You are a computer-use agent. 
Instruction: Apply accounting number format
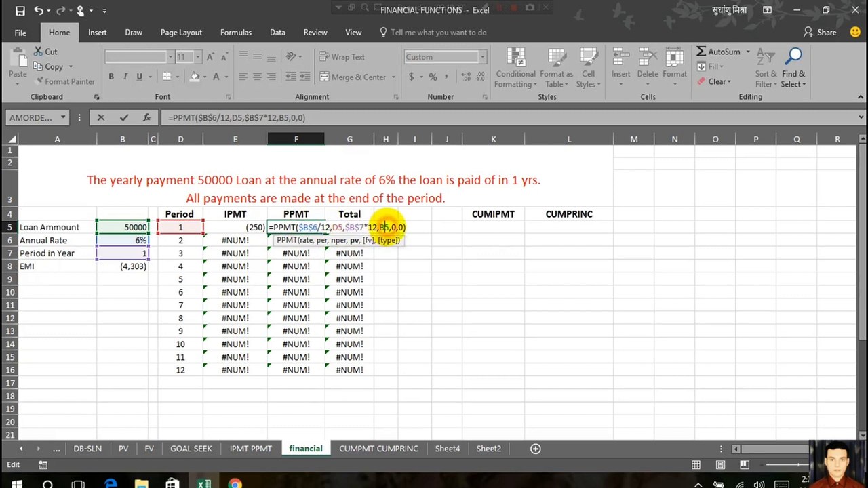411,77
